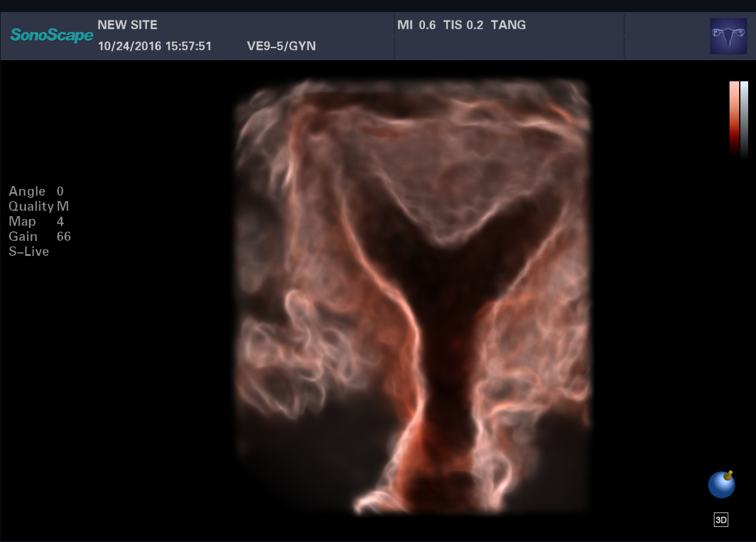Click the blue sphere orientation indicator

click(x=721, y=485)
